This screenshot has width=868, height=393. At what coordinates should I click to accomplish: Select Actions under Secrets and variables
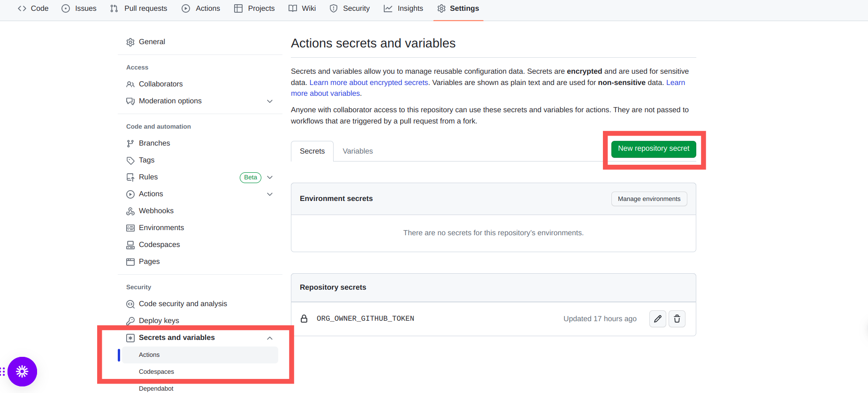(200, 355)
